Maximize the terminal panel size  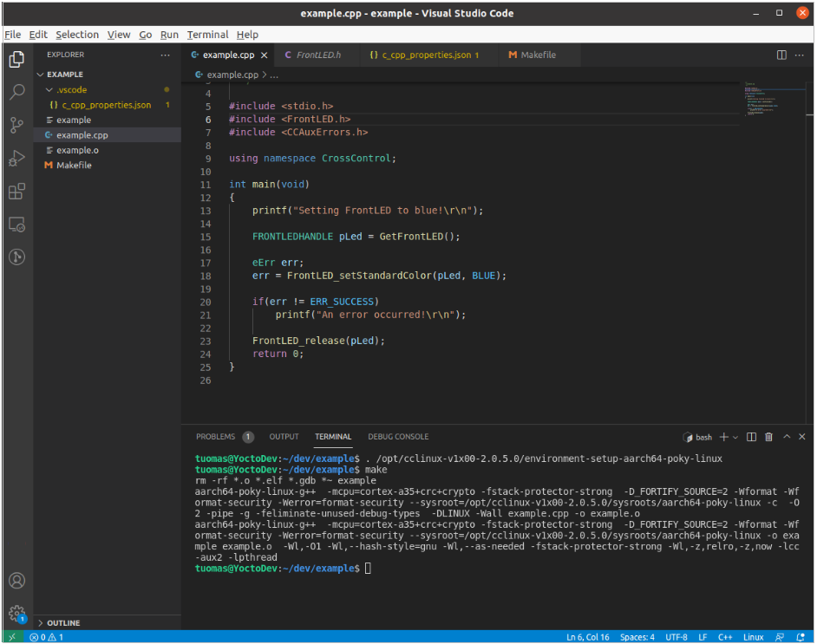click(788, 437)
